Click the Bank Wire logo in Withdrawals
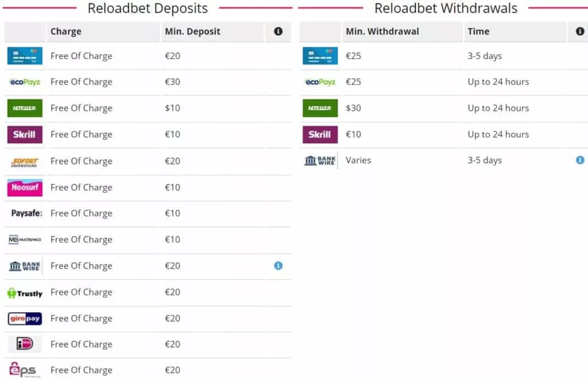Viewport: 588px width, 381px height. pos(320,161)
